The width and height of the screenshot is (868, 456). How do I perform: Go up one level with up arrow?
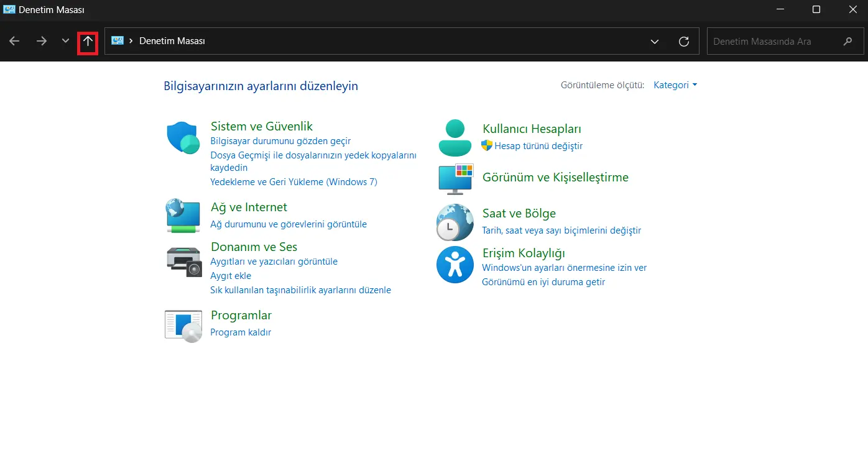(88, 42)
